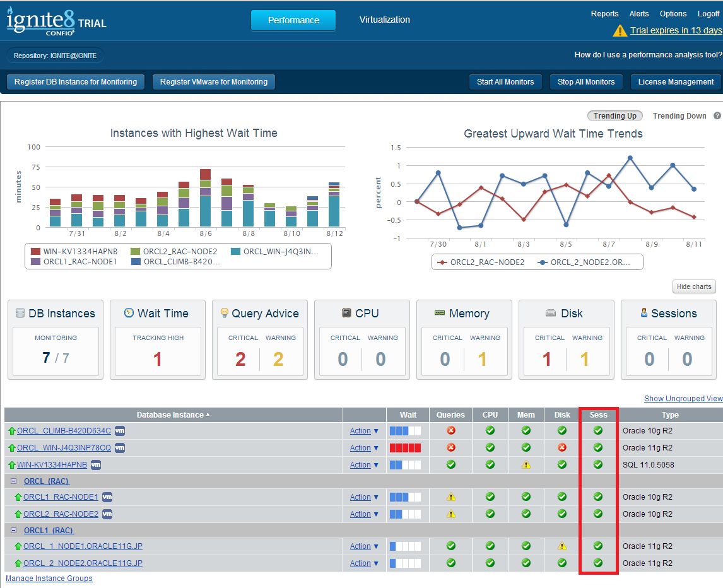Switch to the Virtualization tab
723x588 pixels.
[385, 20]
